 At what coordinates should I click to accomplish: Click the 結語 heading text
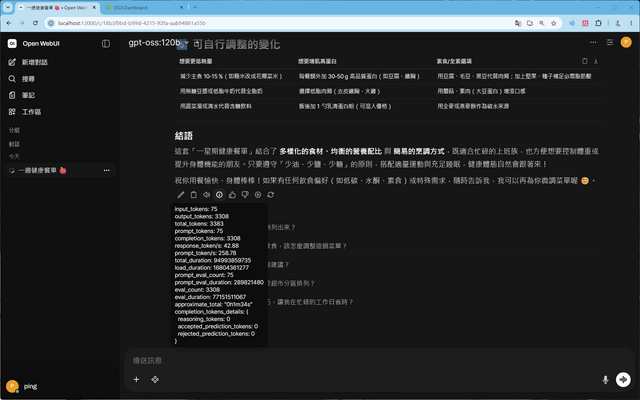(184, 136)
